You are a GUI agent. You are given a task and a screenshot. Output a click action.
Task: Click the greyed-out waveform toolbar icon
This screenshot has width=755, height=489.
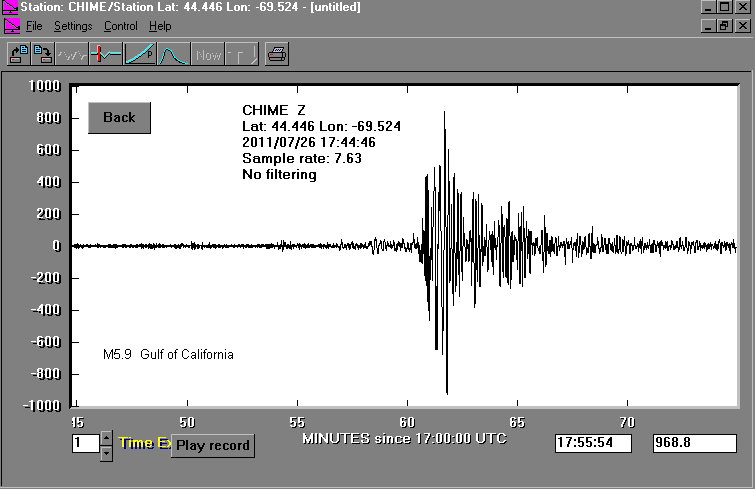pyautogui.click(x=72, y=55)
